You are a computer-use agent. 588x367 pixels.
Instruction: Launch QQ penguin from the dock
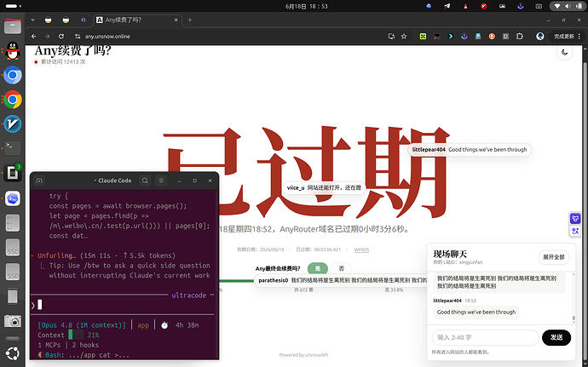pos(13,51)
